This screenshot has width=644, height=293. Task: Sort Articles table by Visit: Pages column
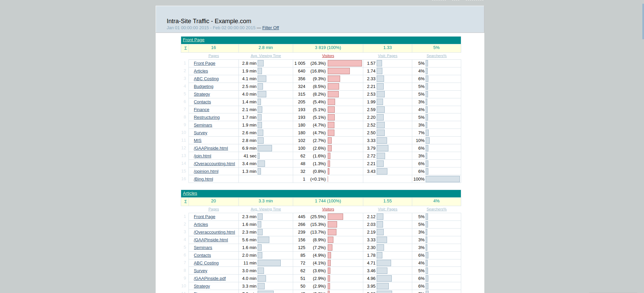click(x=387, y=209)
